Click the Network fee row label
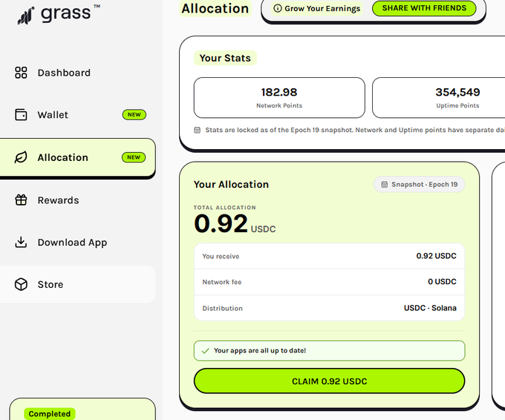Image resolution: width=505 pixels, height=420 pixels. point(221,282)
